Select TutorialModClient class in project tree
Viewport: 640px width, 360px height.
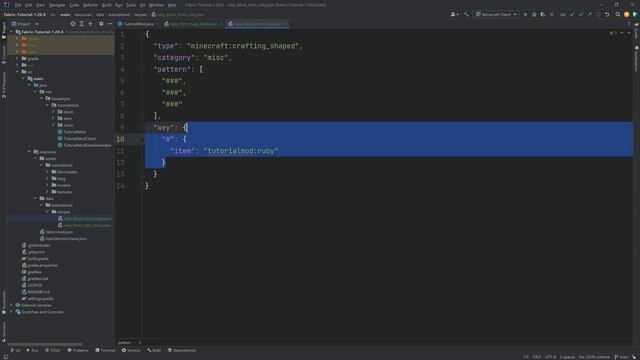[77, 138]
